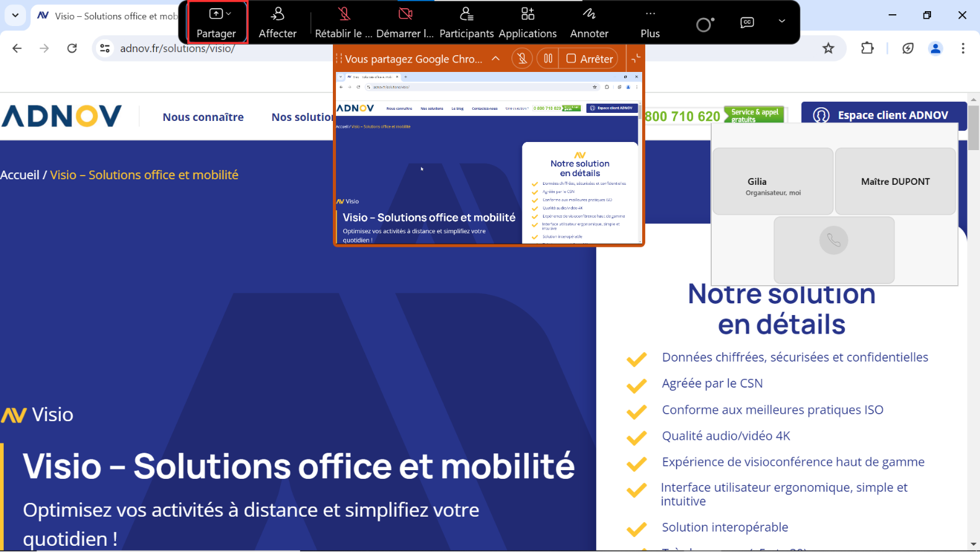Click the 'Service & appel gratuits' badge
Screen dimensions: 980x552
[x=754, y=115]
